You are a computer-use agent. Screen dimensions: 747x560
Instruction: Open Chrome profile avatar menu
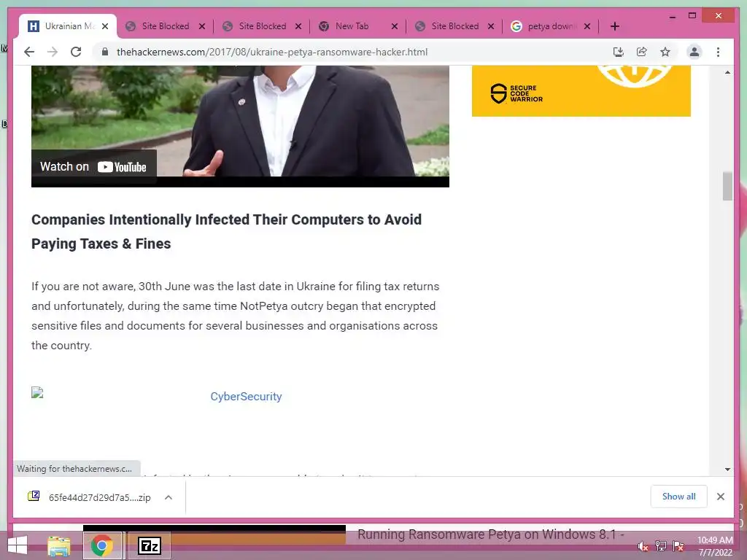(x=694, y=52)
